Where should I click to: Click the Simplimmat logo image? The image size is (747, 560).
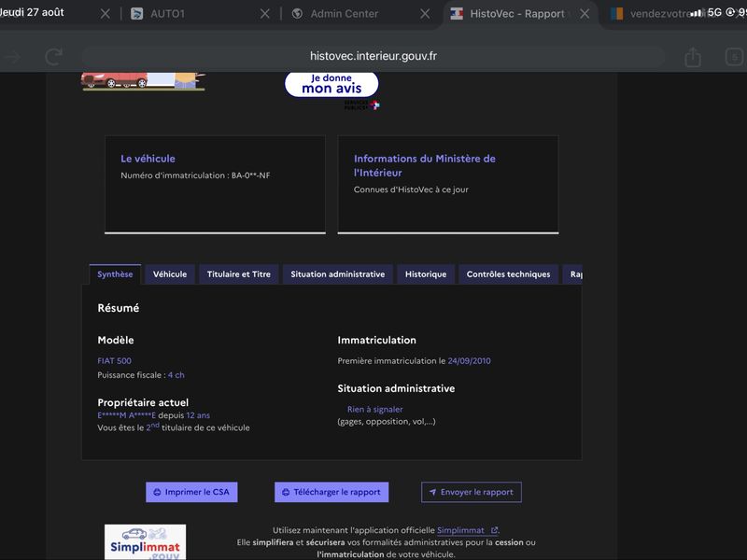pyautogui.click(x=146, y=542)
